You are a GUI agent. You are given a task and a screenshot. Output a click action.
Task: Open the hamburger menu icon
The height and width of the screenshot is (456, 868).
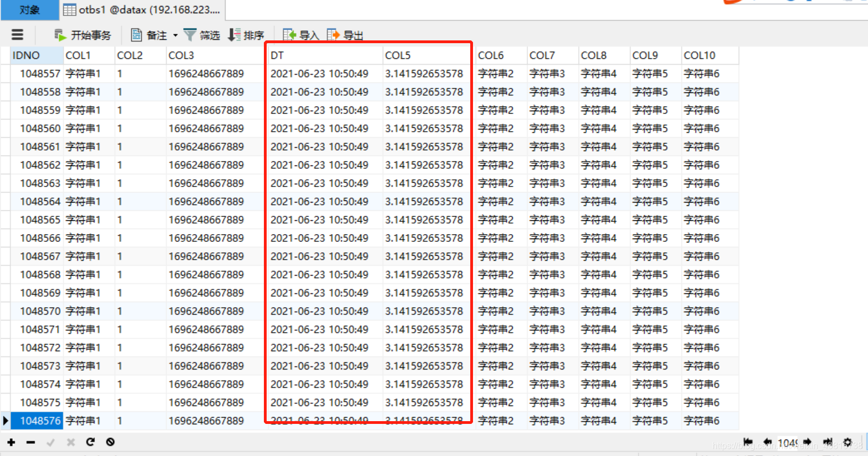17,35
